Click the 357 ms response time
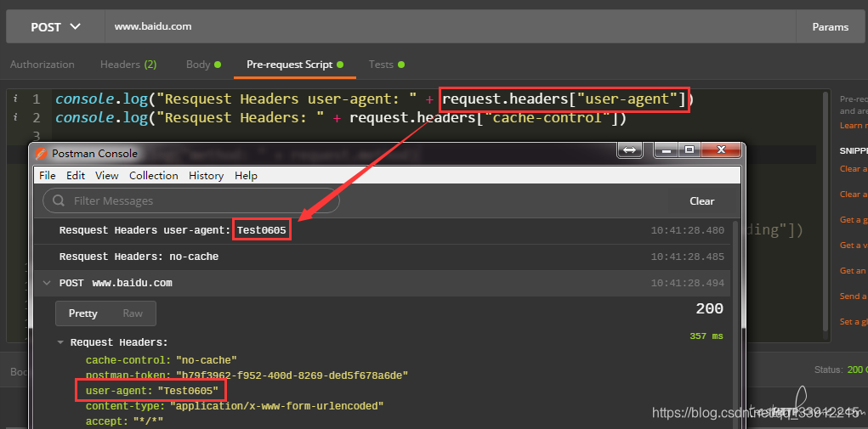This screenshot has height=429, width=868. pyautogui.click(x=706, y=336)
